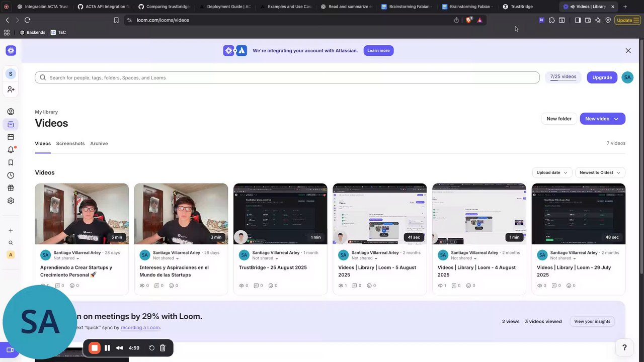Dismiss the Atlassian integration banner
Image resolution: width=644 pixels, height=362 pixels.
628,51
